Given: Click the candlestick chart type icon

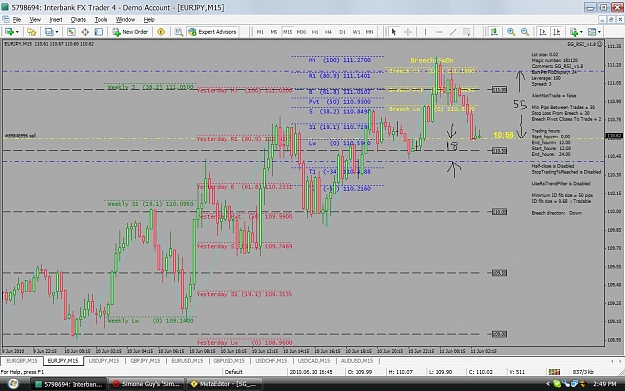Looking at the screenshot, I should [494, 32].
